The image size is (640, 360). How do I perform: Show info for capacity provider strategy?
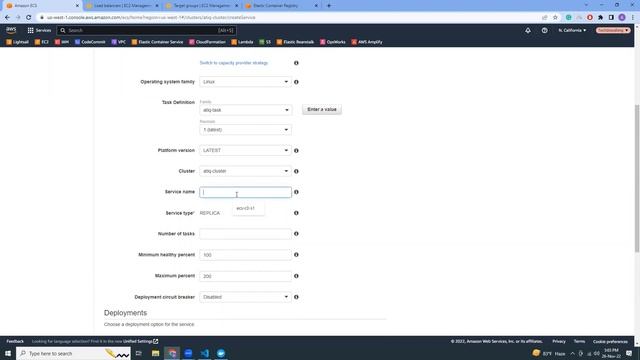pos(296,63)
